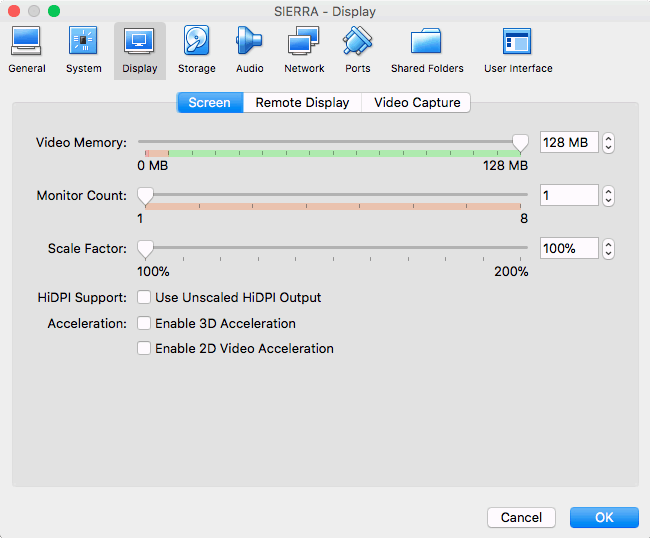Decrease Monitor Count with stepper down arrow
The image size is (650, 538).
(x=608, y=201)
